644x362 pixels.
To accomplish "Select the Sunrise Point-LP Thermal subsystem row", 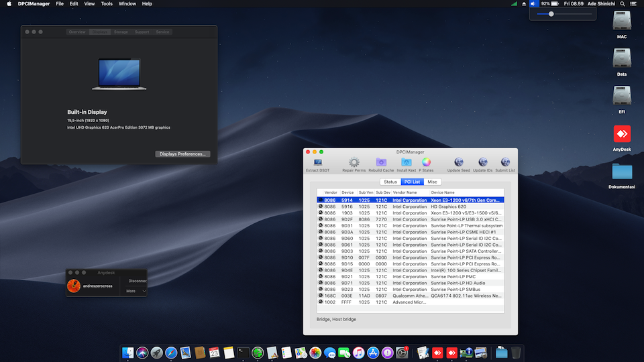I will 411,226.
